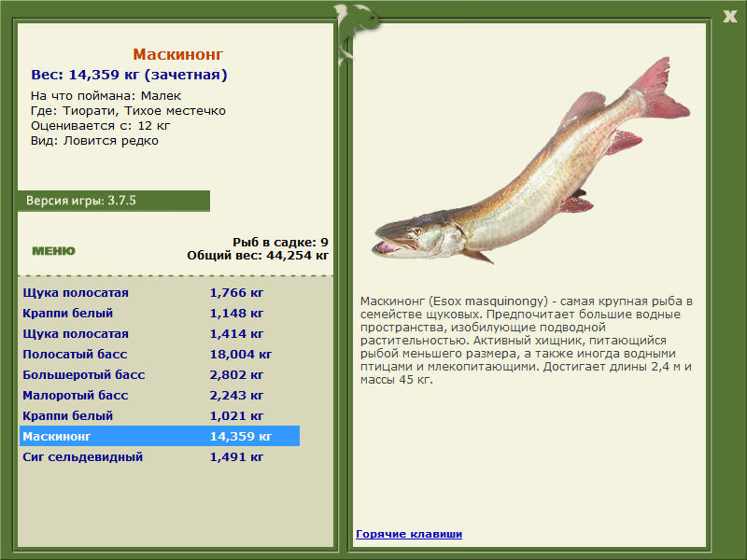Image resolution: width=747 pixels, height=560 pixels.
Task: Click the Маскинонг title heading
Action: [x=177, y=54]
